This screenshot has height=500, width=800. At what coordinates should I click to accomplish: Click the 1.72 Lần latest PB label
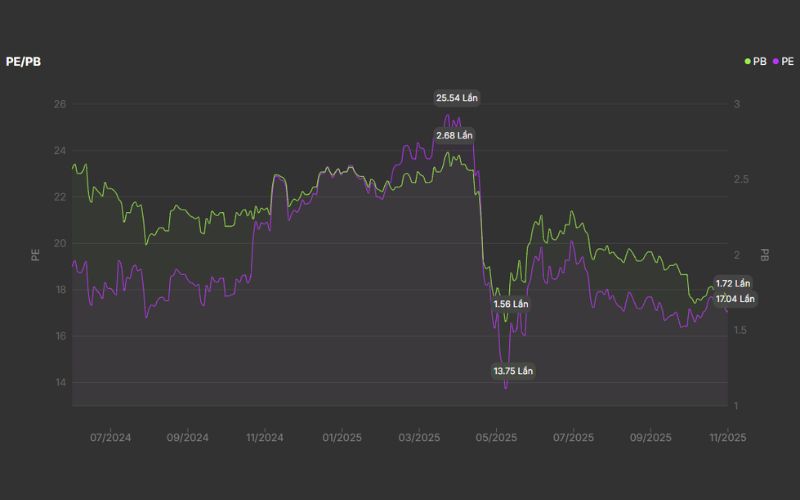coord(732,284)
